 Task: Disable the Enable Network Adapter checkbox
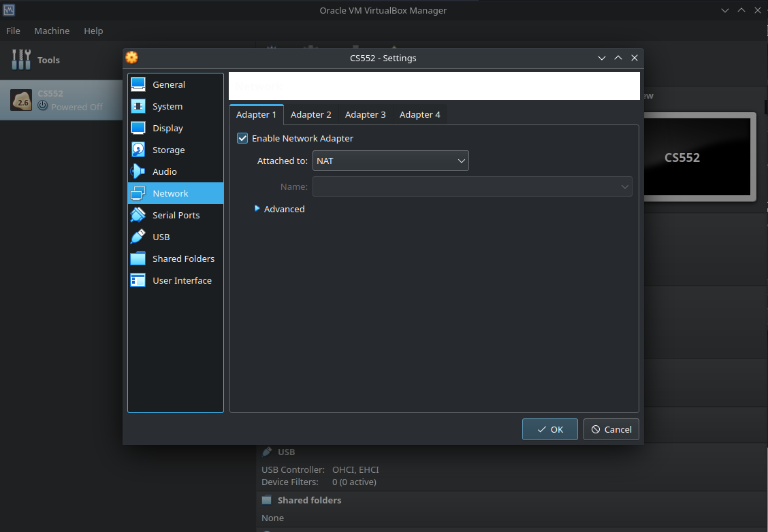pyautogui.click(x=242, y=138)
